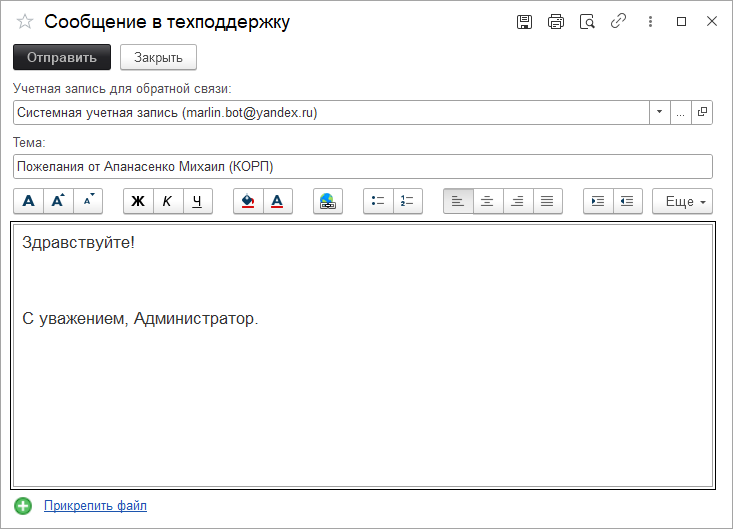Click the save diskette icon
Image resolution: width=733 pixels, height=529 pixels.
point(524,22)
